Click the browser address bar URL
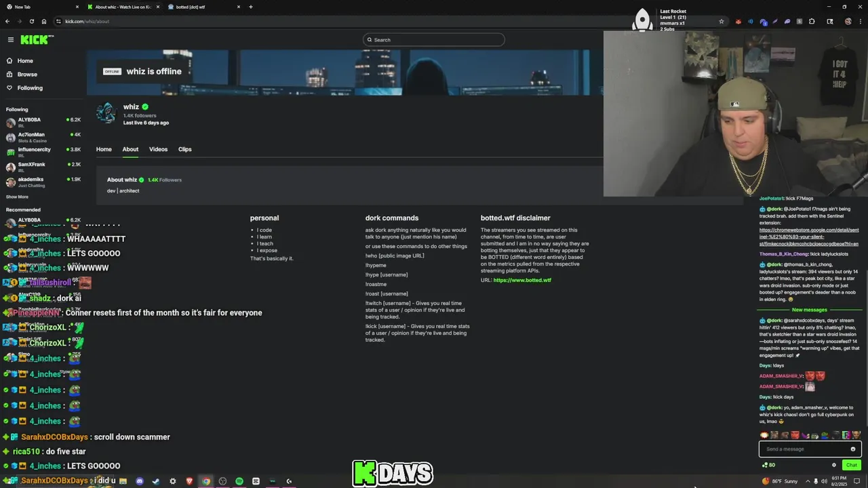This screenshot has height=488, width=868. (x=87, y=22)
